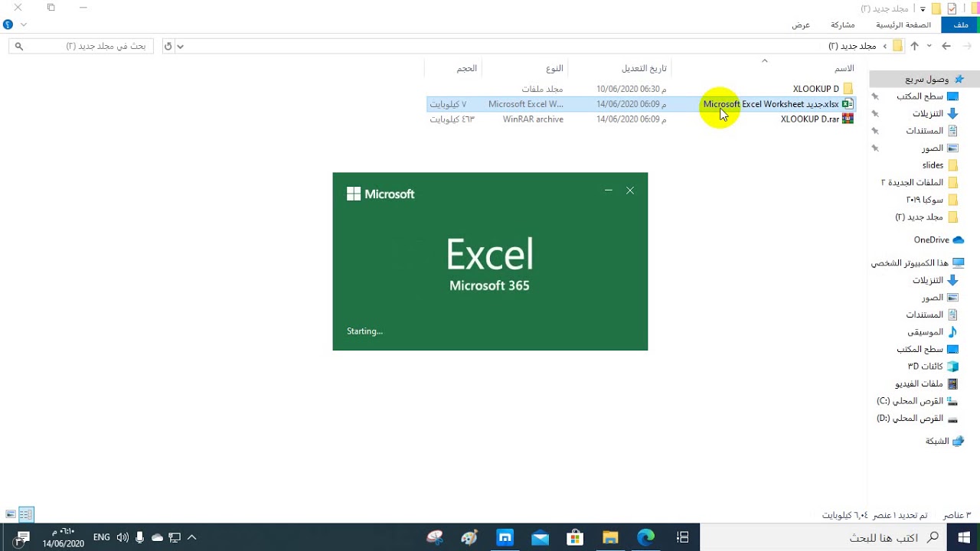
Task: Open recent locations dropdown beside back arrow
Action: (x=929, y=46)
